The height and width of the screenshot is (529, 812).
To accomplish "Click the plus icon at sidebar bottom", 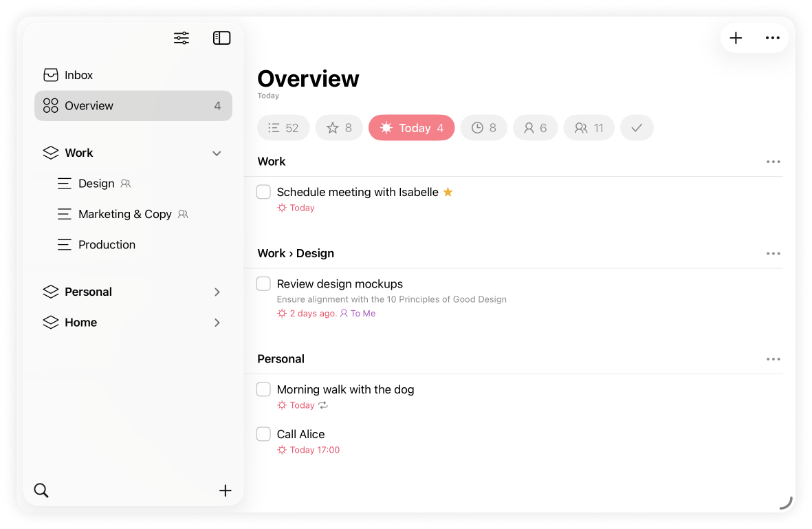I will coord(225,490).
